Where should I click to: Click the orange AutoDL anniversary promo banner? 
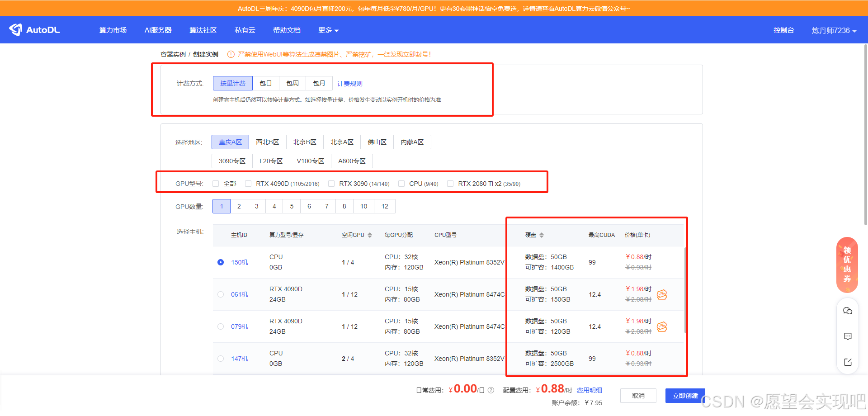tap(434, 9)
